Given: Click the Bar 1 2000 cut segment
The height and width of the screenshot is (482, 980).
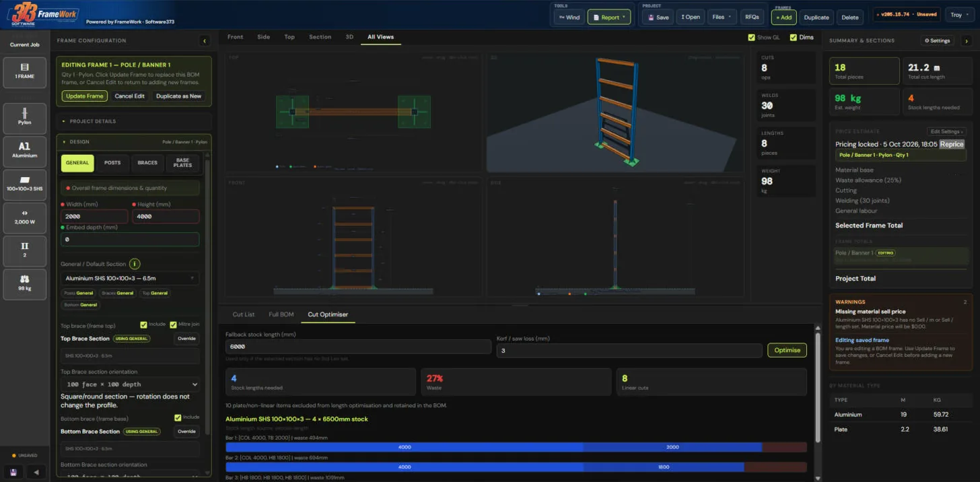Looking at the screenshot, I should coord(672,447).
